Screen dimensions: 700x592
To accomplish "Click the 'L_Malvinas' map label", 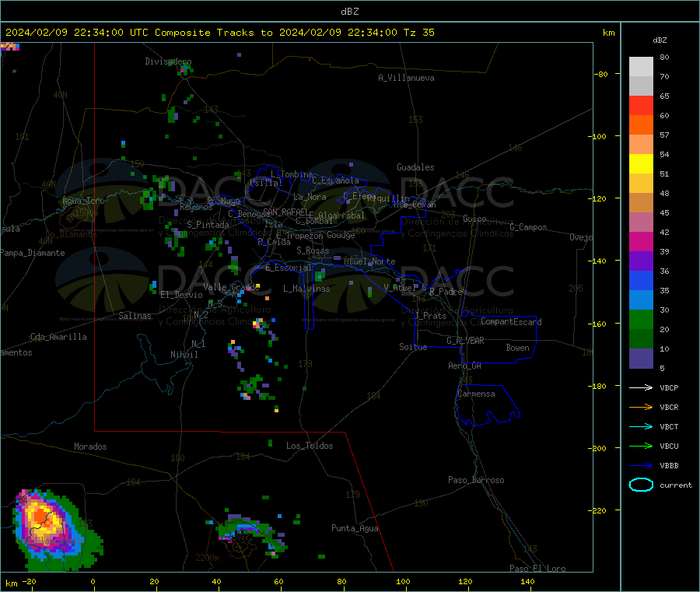I will 306,289.
